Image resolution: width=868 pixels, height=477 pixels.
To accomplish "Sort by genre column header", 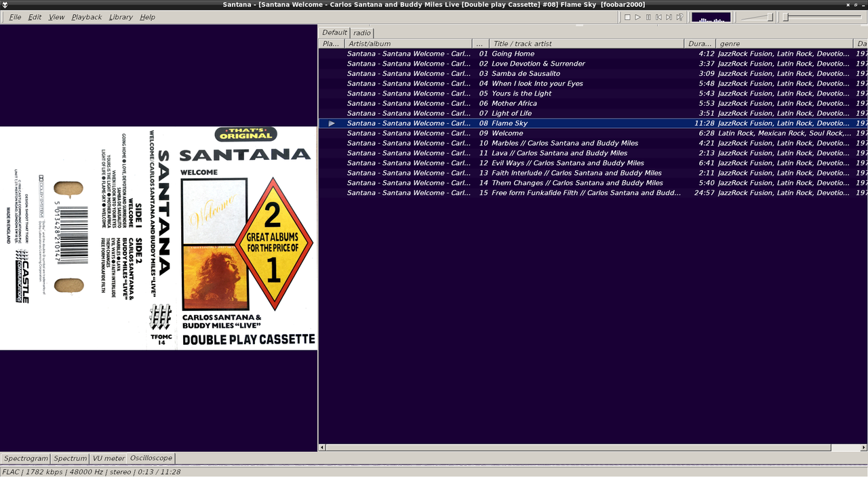I will point(785,43).
